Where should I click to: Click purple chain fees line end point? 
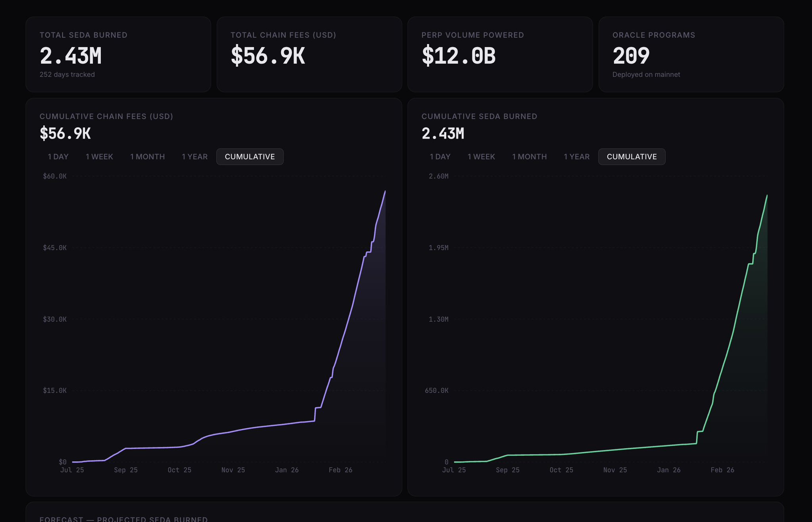[x=385, y=192]
